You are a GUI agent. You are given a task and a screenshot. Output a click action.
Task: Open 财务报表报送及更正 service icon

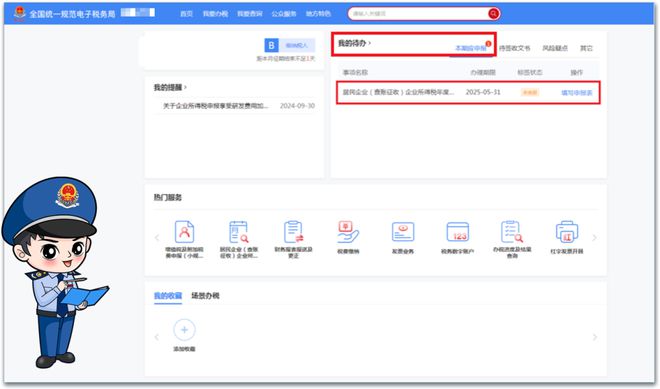pyautogui.click(x=293, y=232)
